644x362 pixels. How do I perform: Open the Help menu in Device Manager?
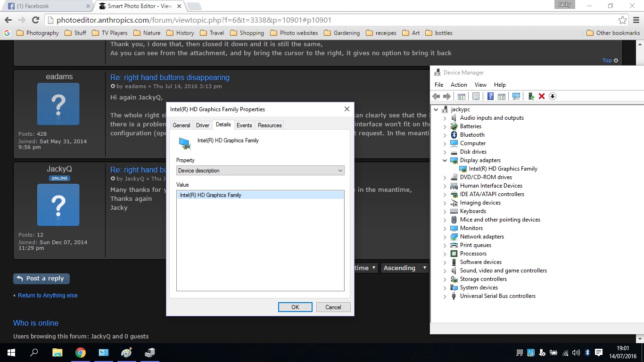coord(500,85)
